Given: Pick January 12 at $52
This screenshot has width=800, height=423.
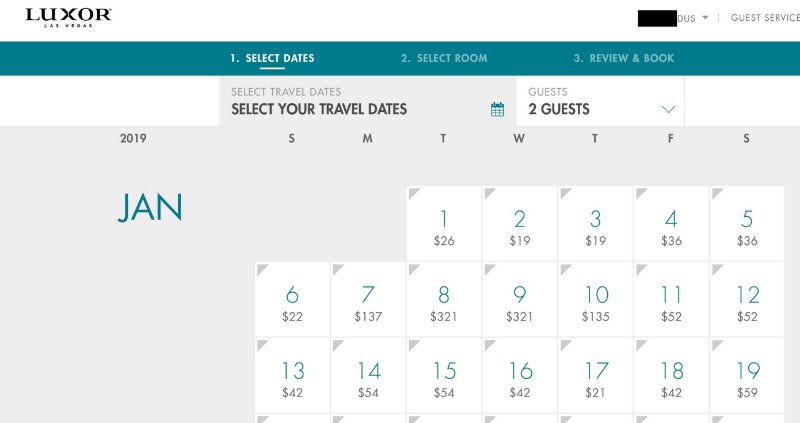Looking at the screenshot, I should [x=747, y=300].
